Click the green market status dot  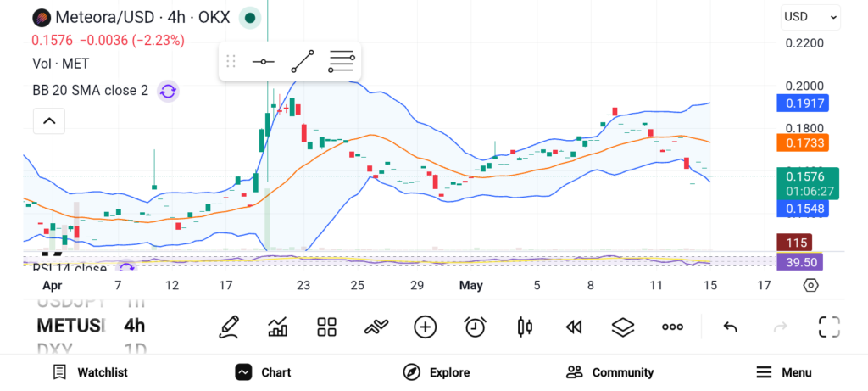250,18
